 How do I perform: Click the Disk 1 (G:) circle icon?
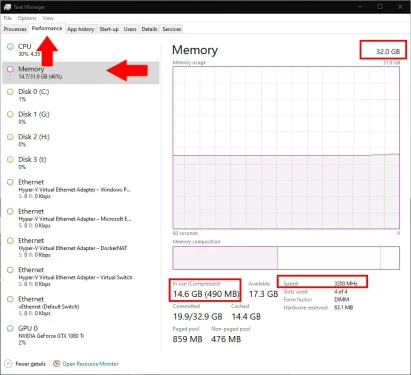10,114
